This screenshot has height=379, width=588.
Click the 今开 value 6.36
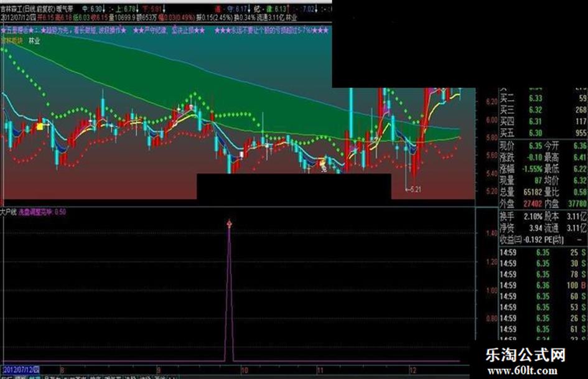pos(580,146)
